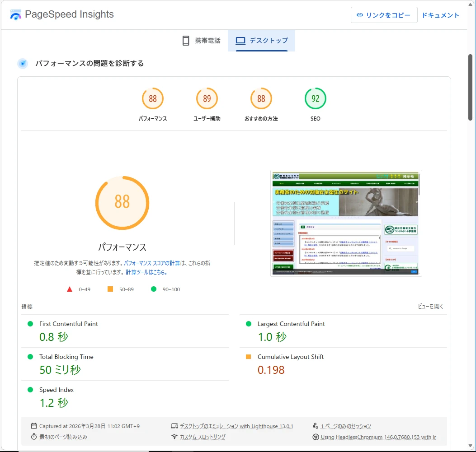Click the session icon beside 1 ページのみのセッション
The height and width of the screenshot is (452, 476).
pos(316,426)
